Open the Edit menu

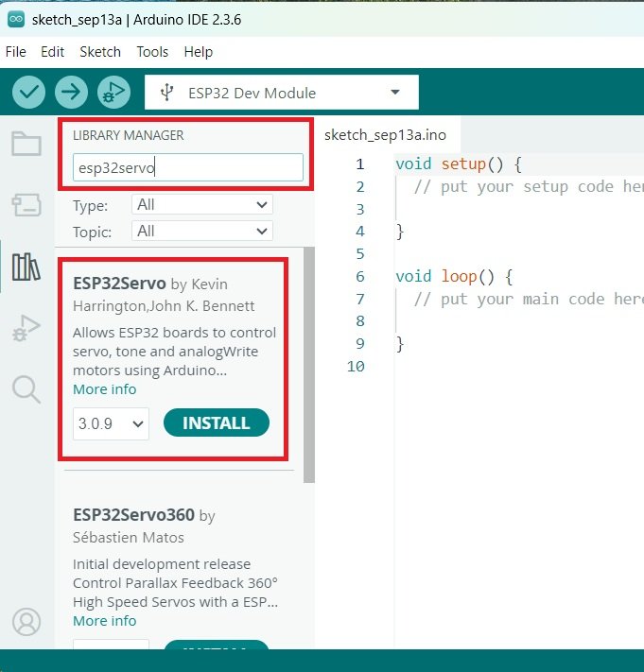pos(52,52)
